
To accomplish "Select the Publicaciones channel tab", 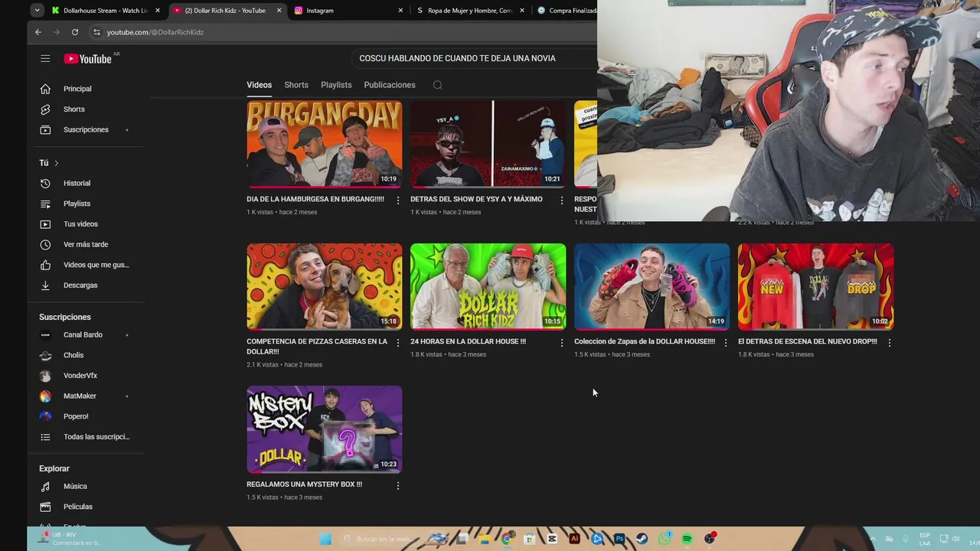I will 390,85.
